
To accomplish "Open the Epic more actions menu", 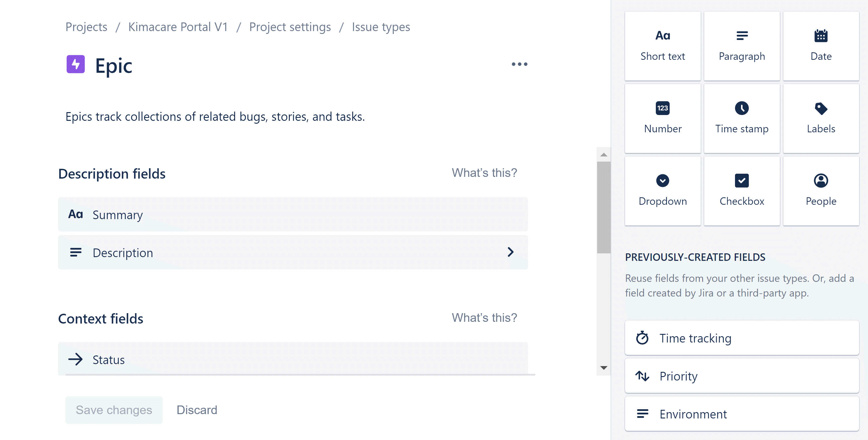I will [519, 64].
